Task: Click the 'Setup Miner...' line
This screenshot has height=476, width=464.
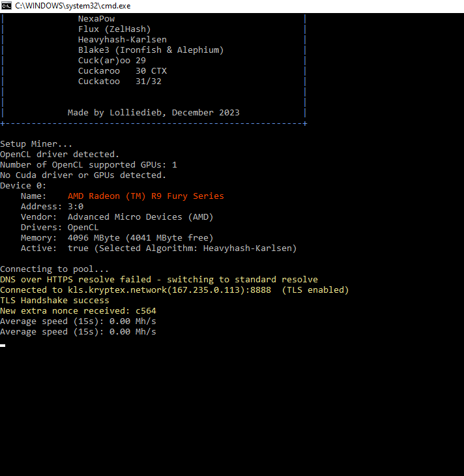Action: (36, 144)
